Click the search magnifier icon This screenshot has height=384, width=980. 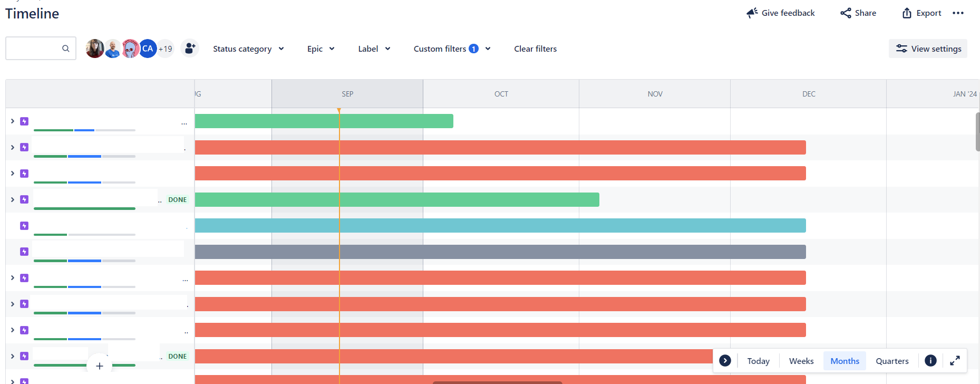66,49
